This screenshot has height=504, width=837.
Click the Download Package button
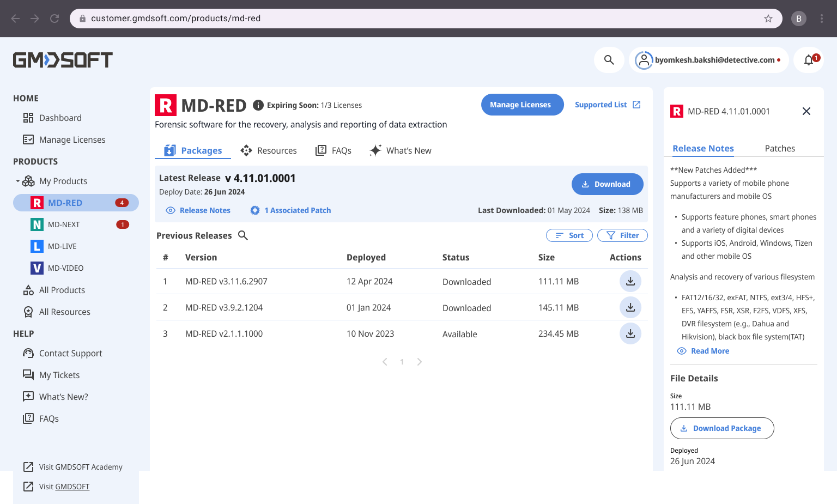[722, 428]
